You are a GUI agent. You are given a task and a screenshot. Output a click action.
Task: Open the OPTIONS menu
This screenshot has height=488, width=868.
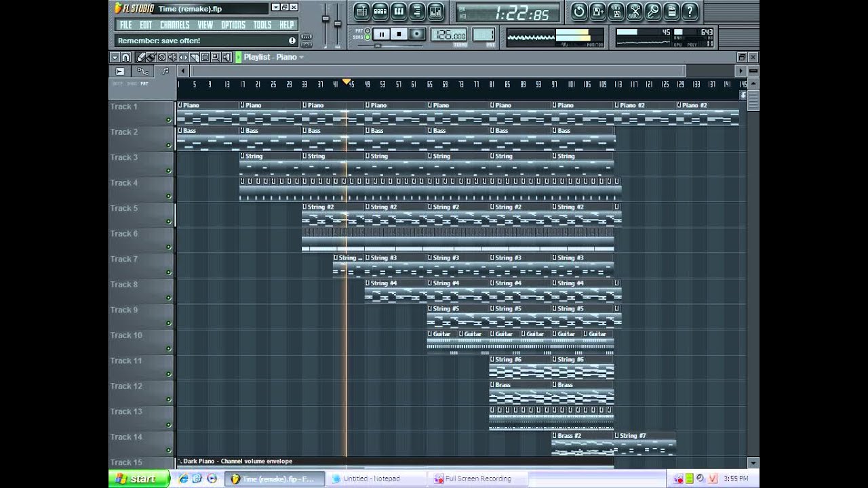point(233,25)
